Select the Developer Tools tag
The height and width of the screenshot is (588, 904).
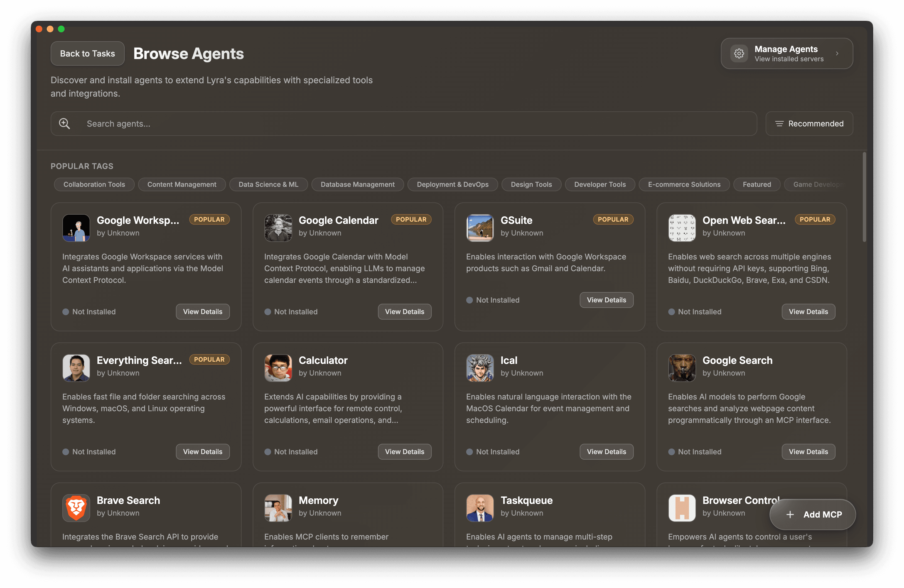click(600, 184)
